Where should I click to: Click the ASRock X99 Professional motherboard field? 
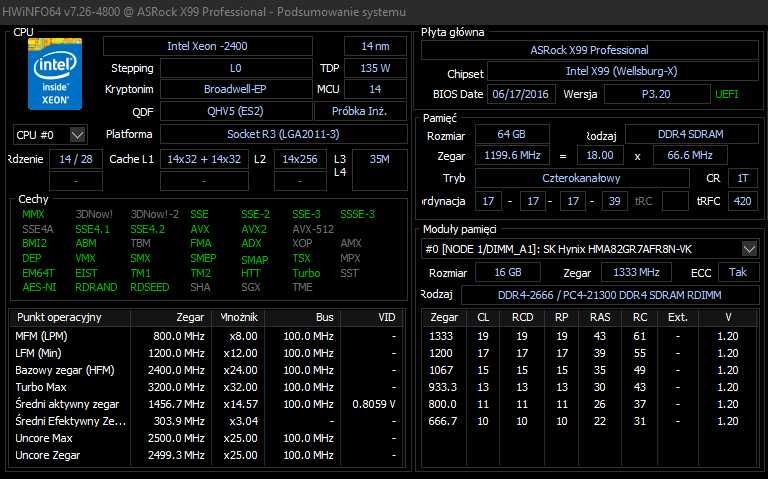[x=589, y=50]
